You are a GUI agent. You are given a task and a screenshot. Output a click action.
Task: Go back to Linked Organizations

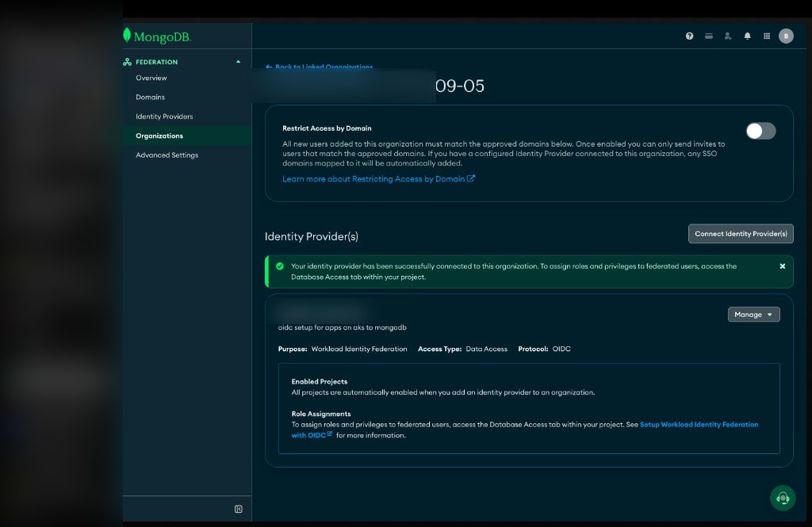coord(319,67)
